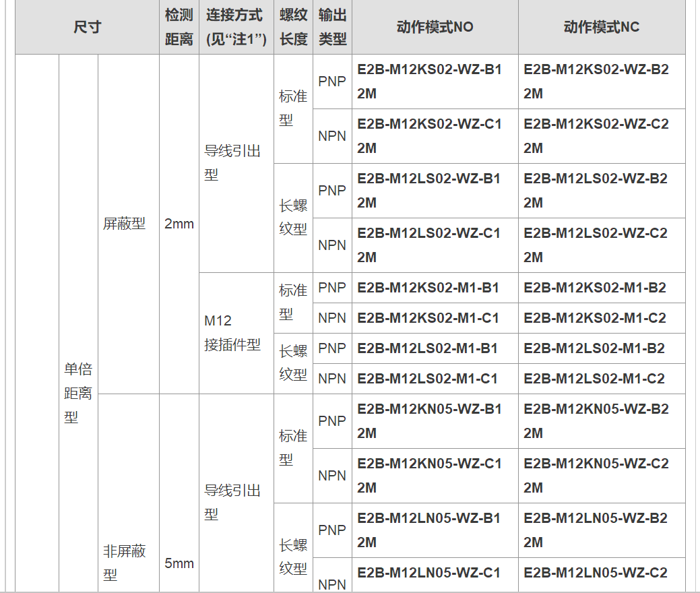700x593 pixels.
Task: Select model E2B-M12LS02-M1-C1
Action: coord(435,379)
